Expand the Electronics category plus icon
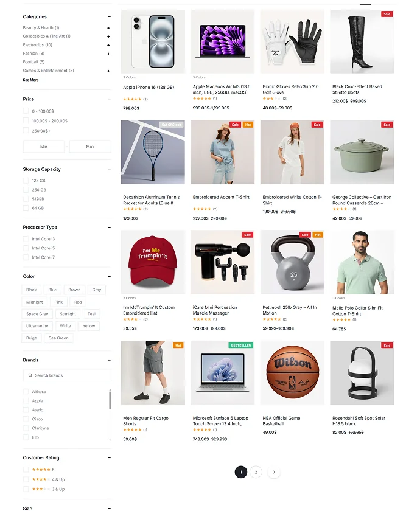 pyautogui.click(x=108, y=45)
